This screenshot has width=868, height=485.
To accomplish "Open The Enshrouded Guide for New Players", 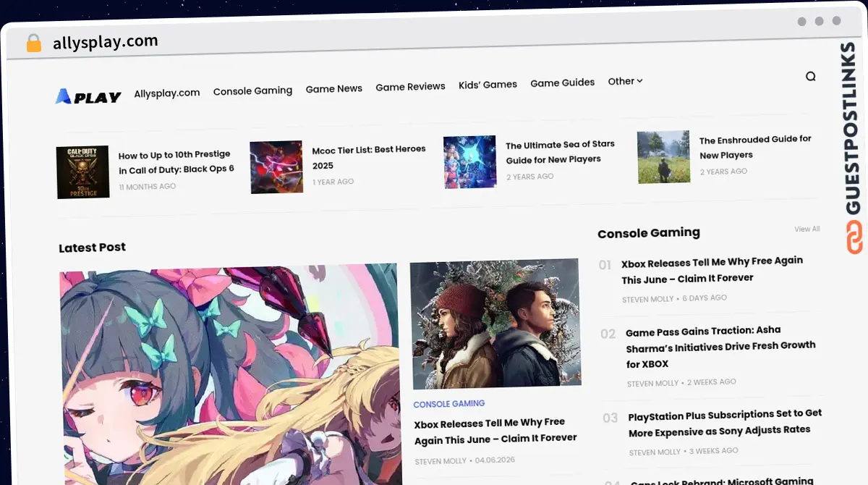I will [x=755, y=147].
